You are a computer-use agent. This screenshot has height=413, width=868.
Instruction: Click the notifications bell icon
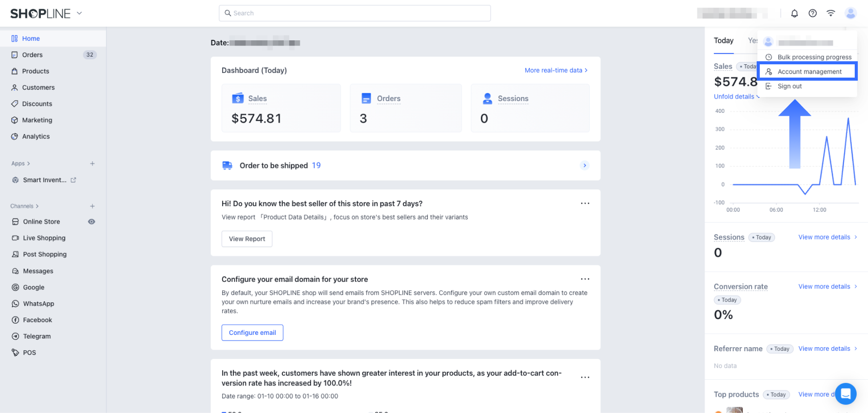[x=794, y=13]
